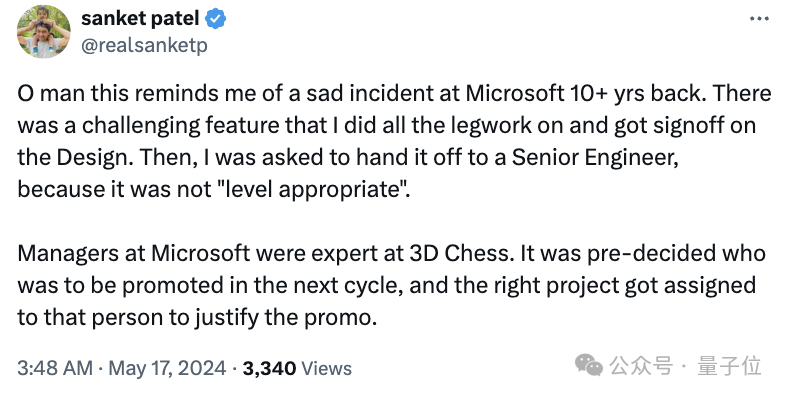
Task: Click the 公众号 watermark text
Action: click(x=641, y=366)
